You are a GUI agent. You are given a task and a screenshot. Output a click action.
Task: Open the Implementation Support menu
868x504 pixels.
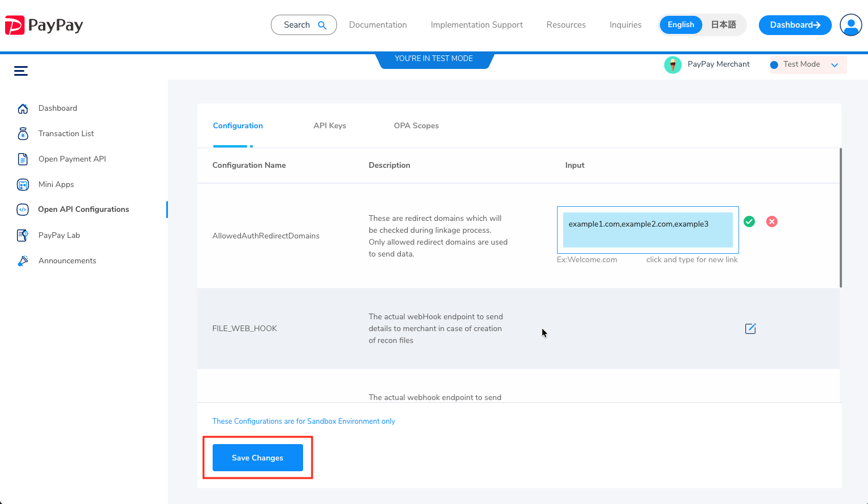(x=477, y=25)
